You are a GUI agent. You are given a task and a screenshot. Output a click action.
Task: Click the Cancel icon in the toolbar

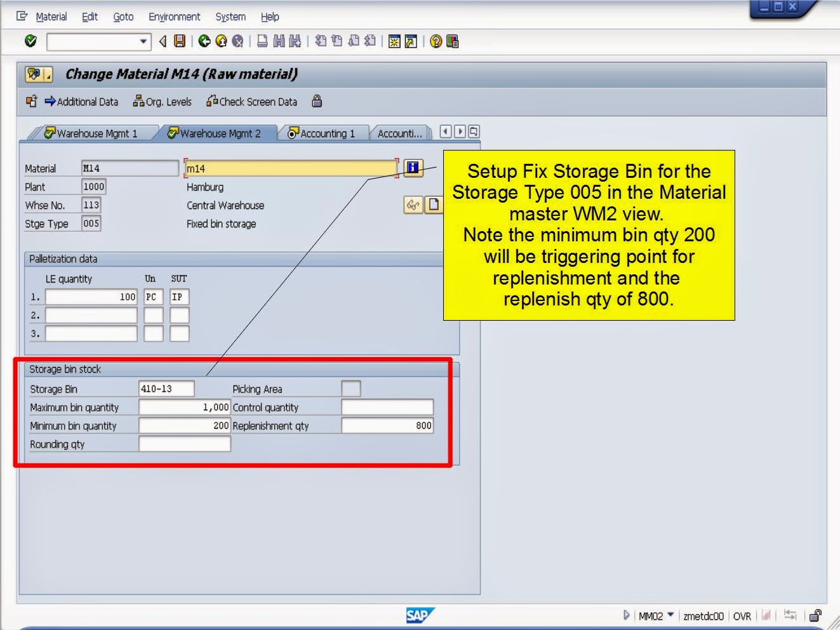click(x=237, y=42)
